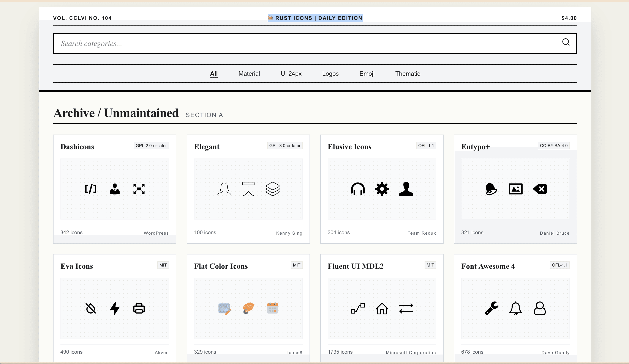Image resolution: width=629 pixels, height=364 pixels.
Task: Click the wrench icon in Font Awesome 4
Action: tap(491, 308)
